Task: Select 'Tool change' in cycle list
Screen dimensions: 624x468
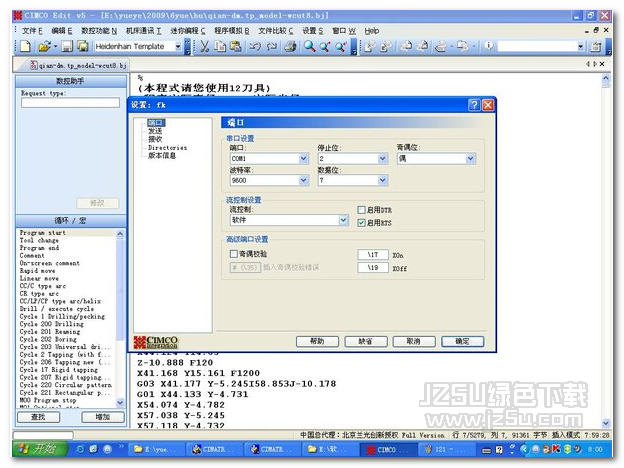Action: tap(39, 240)
